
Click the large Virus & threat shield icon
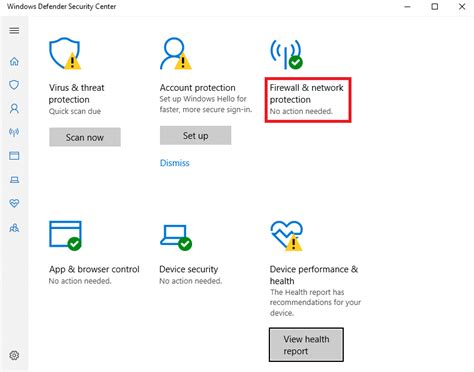click(x=65, y=54)
